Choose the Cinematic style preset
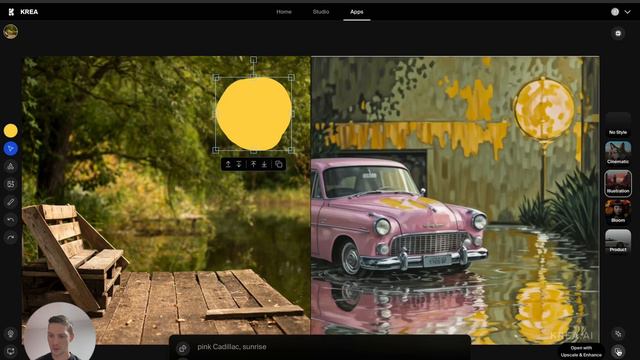This screenshot has width=640, height=360. [618, 153]
